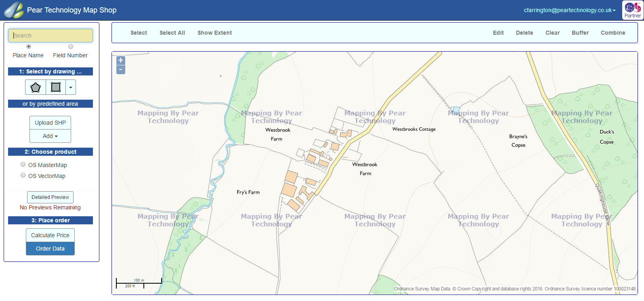Click the 'No Previews Remaining' text
644x301 pixels.
point(50,207)
